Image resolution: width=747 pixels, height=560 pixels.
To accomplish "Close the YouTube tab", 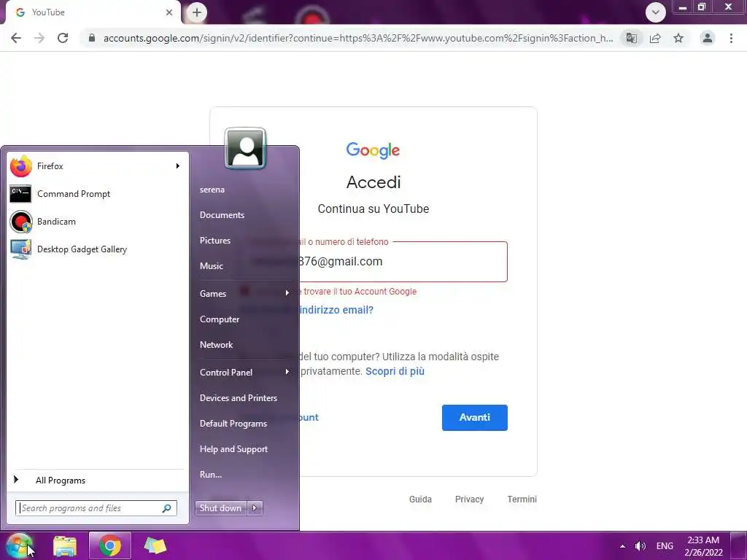I will click(x=169, y=12).
